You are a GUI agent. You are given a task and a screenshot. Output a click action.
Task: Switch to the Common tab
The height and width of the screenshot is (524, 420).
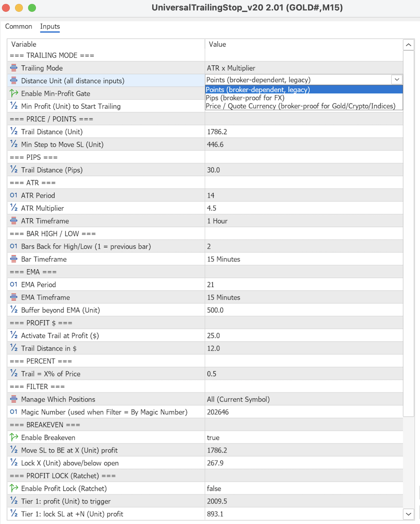[19, 26]
